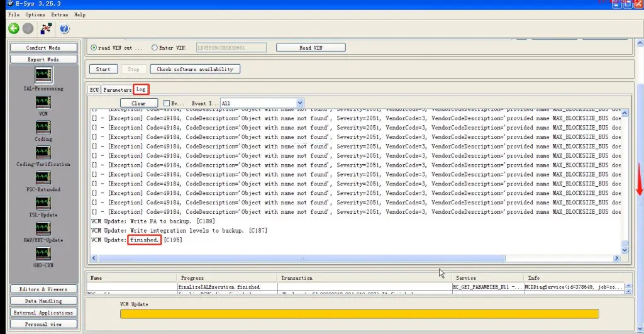Click the VCM Update yellow progress bar
Image resolution: width=644 pixels, height=334 pixels.
pos(359,314)
